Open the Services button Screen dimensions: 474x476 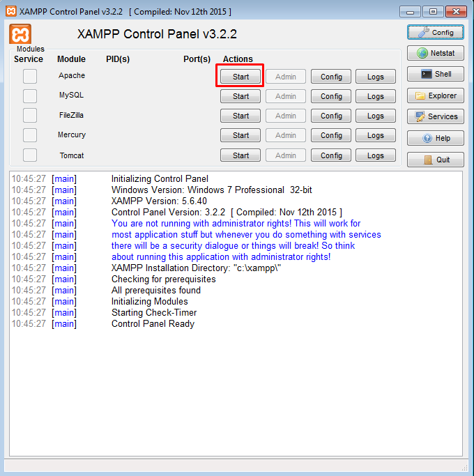[436, 116]
